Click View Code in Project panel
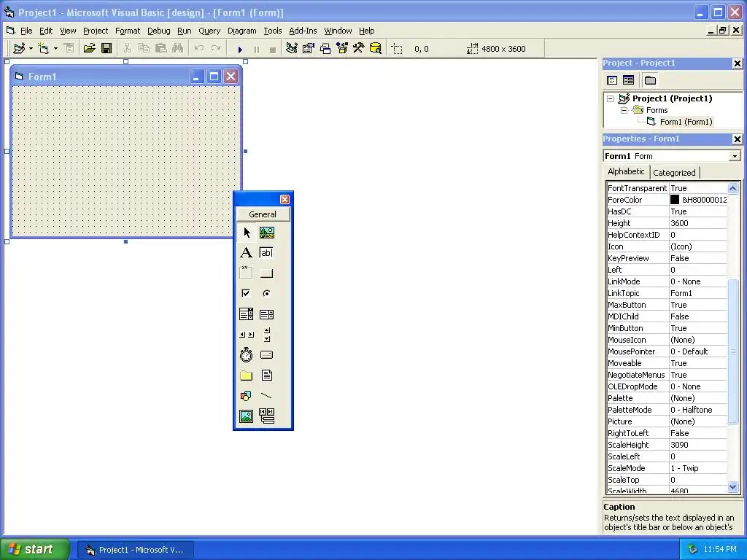747x560 pixels. (612, 80)
